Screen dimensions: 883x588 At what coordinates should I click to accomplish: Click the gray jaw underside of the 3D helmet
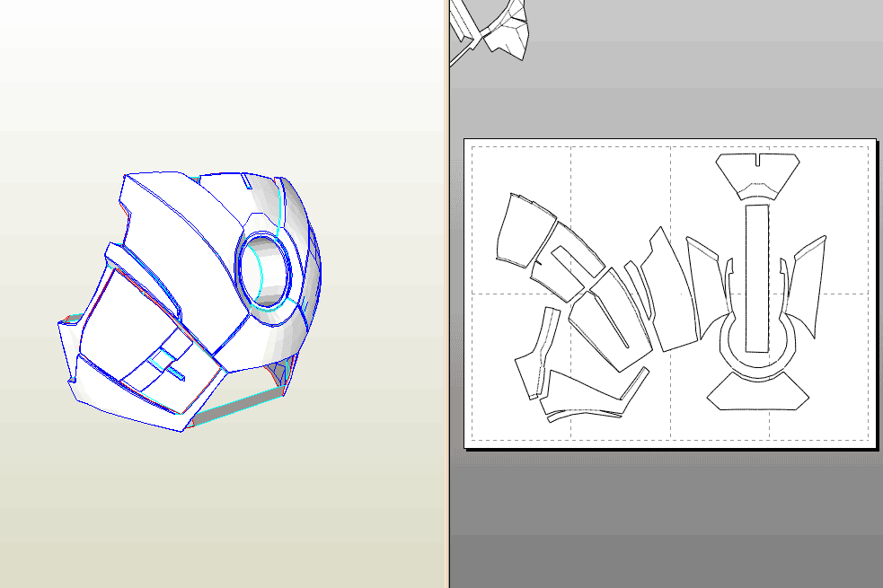pyautogui.click(x=239, y=408)
